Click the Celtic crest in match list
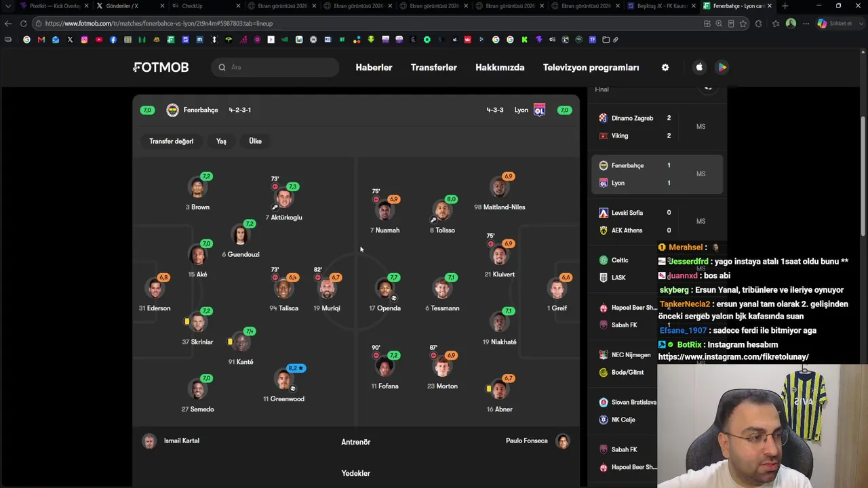This screenshot has height=488, width=868. click(x=603, y=260)
